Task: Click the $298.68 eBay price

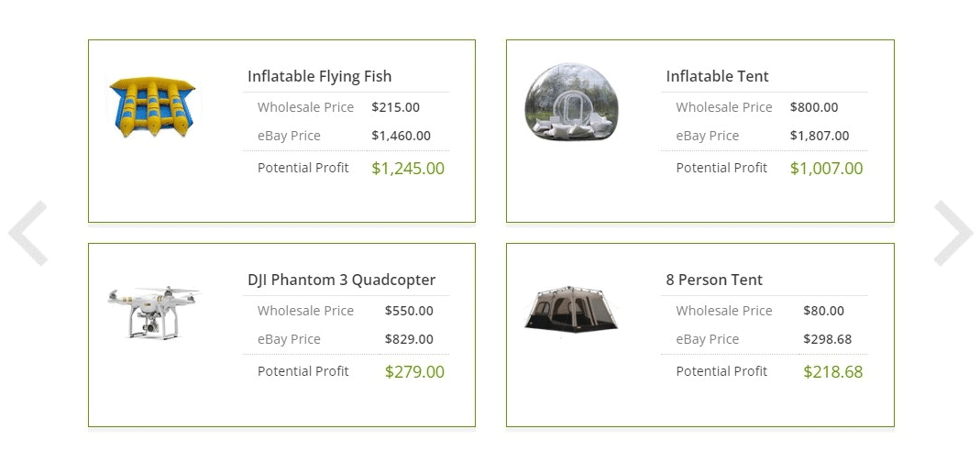Action: pyautogui.click(x=827, y=339)
